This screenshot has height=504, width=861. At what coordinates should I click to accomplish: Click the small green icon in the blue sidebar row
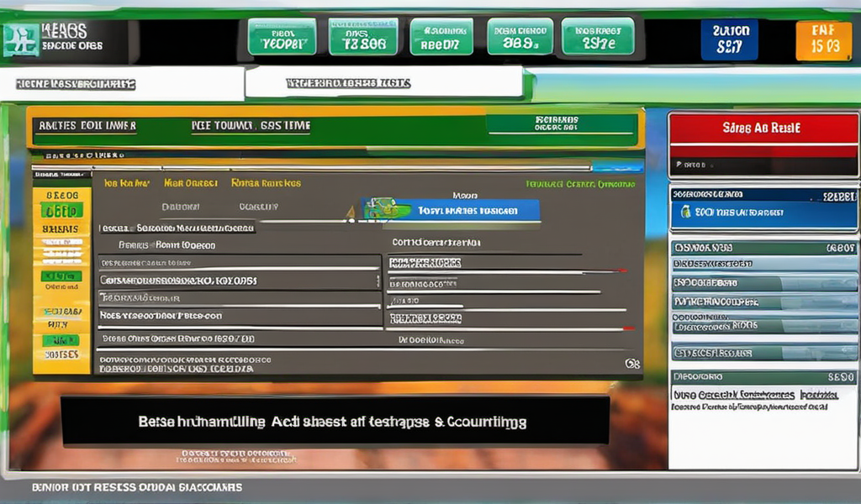(x=686, y=213)
